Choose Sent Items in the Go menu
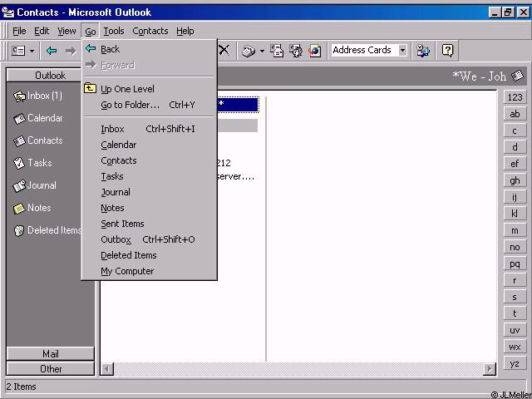 (150, 224)
